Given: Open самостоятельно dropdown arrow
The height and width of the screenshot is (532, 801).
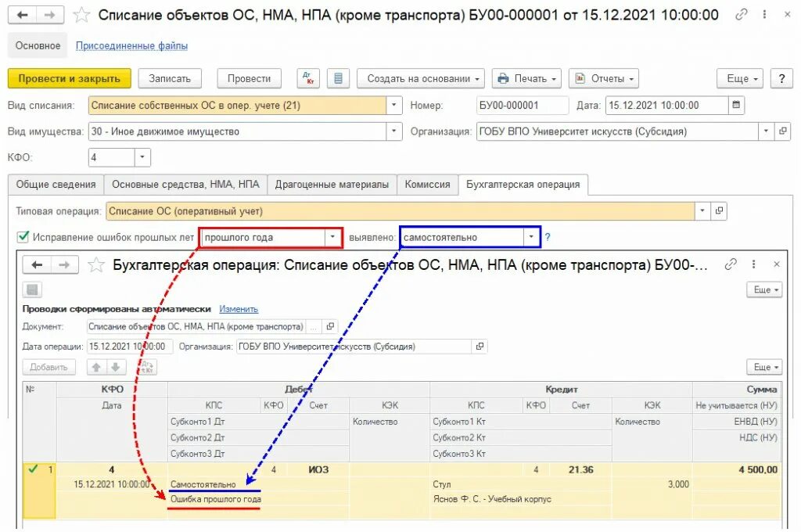Looking at the screenshot, I should 531,237.
